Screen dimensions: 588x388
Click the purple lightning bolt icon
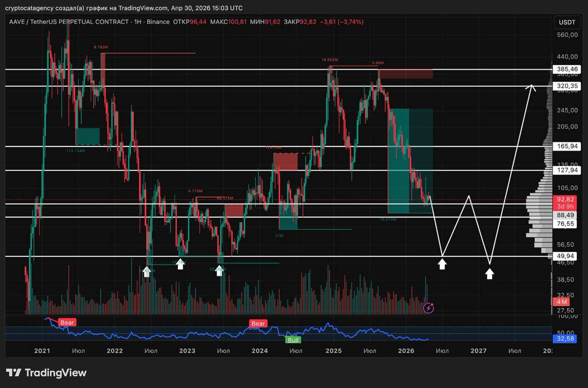tap(429, 308)
